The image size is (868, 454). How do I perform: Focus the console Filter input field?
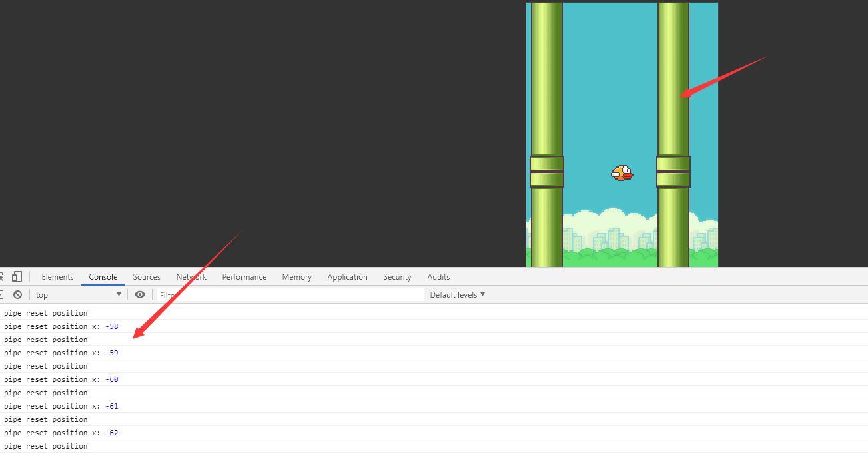click(290, 295)
